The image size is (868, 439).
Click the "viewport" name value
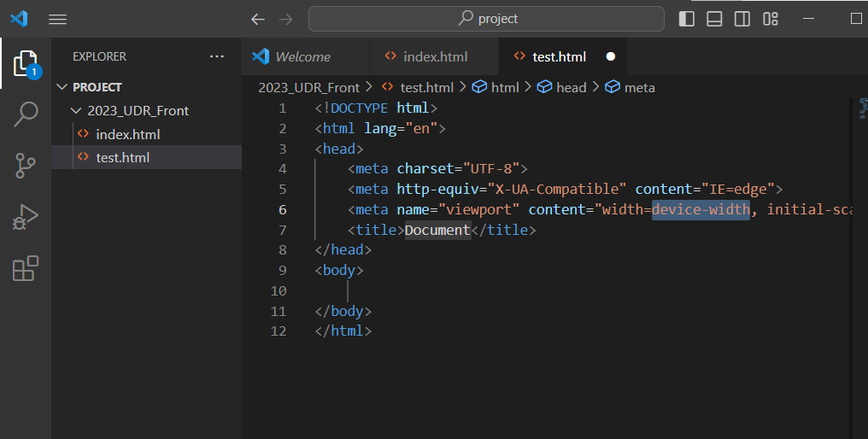(478, 210)
